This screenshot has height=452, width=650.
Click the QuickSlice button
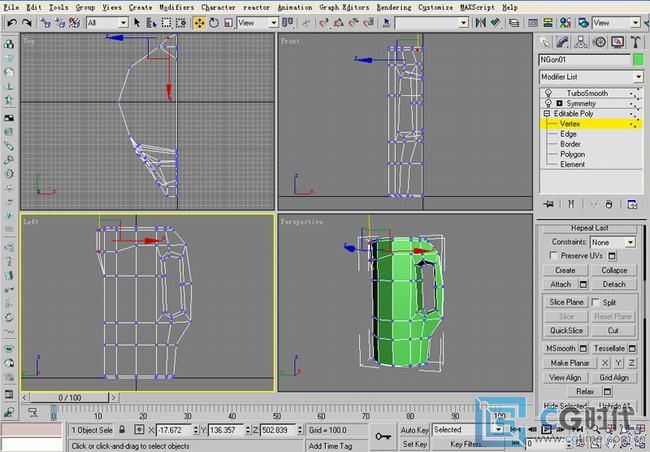(566, 330)
